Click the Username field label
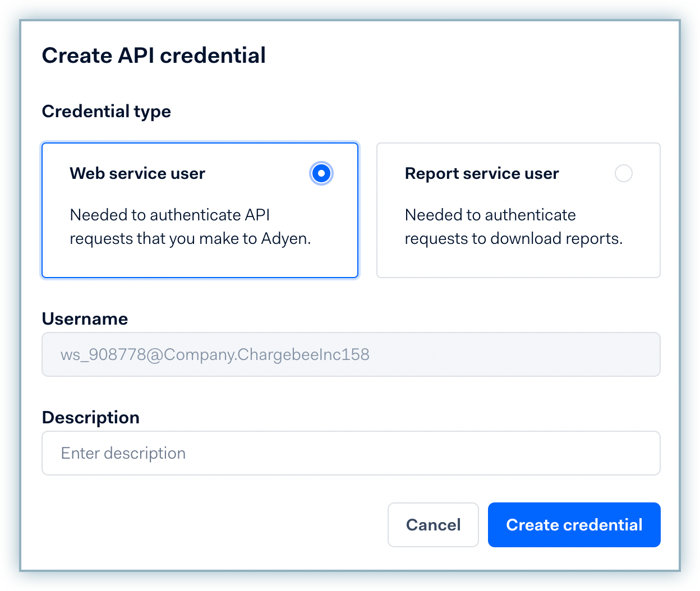Viewport: 700px width, 591px height. pyautogui.click(x=85, y=318)
